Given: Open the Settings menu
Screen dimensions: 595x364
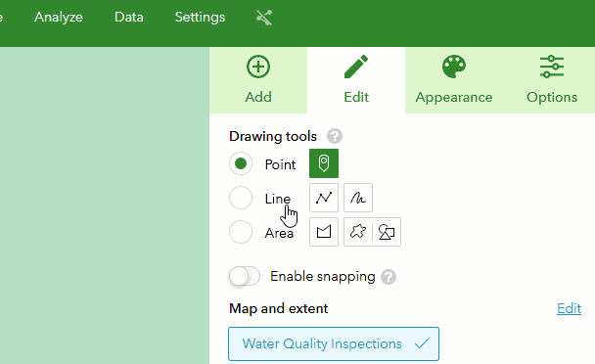Looking at the screenshot, I should click(x=200, y=17).
